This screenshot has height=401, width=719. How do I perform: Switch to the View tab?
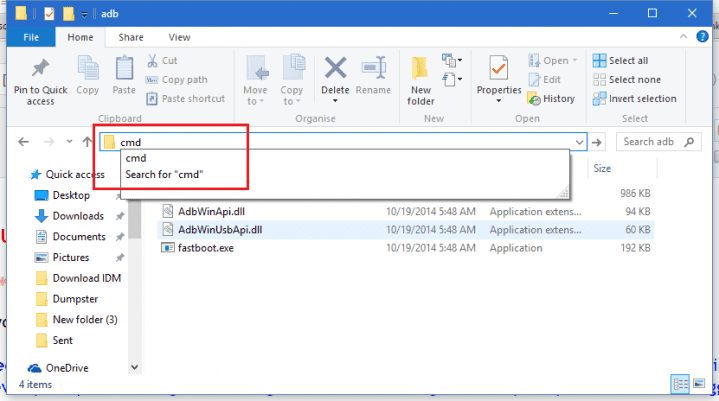tap(179, 37)
